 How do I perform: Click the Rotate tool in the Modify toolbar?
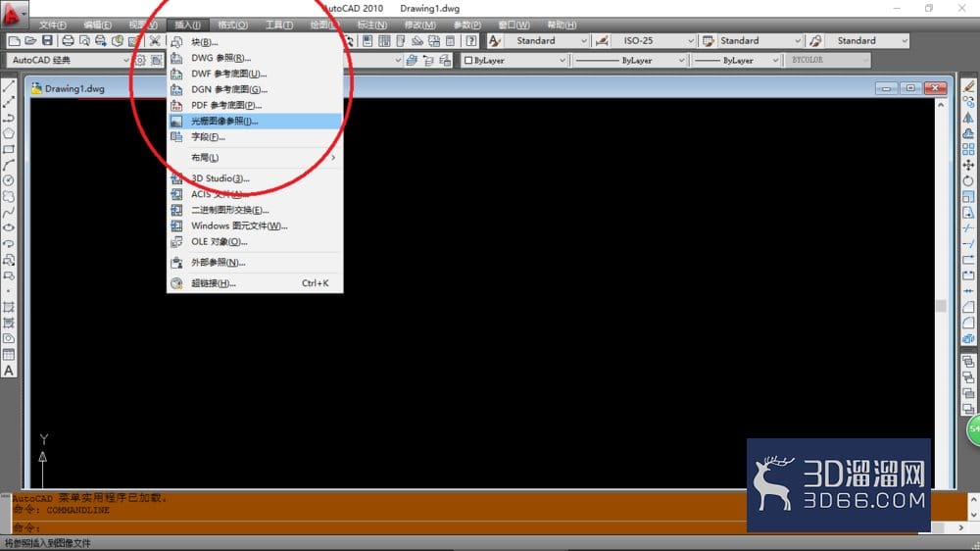point(968,180)
